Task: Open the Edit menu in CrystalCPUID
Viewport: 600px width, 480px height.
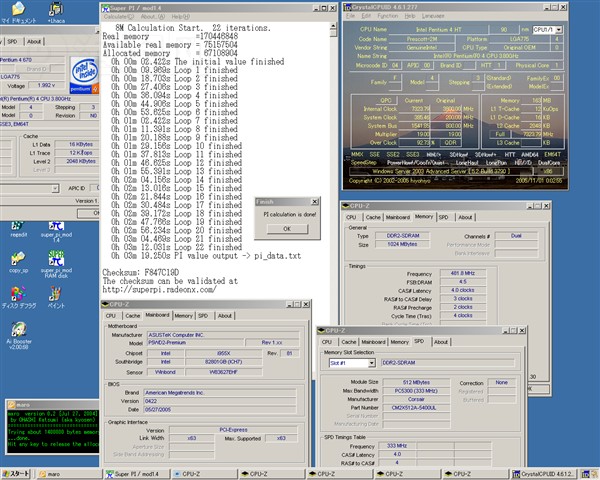Action: pos(366,16)
